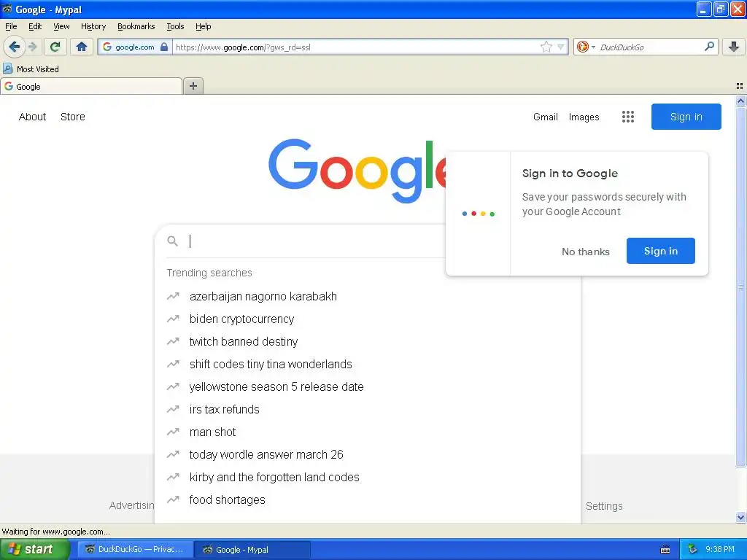Image resolution: width=747 pixels, height=560 pixels.
Task: Open the View menu
Action: [61, 26]
